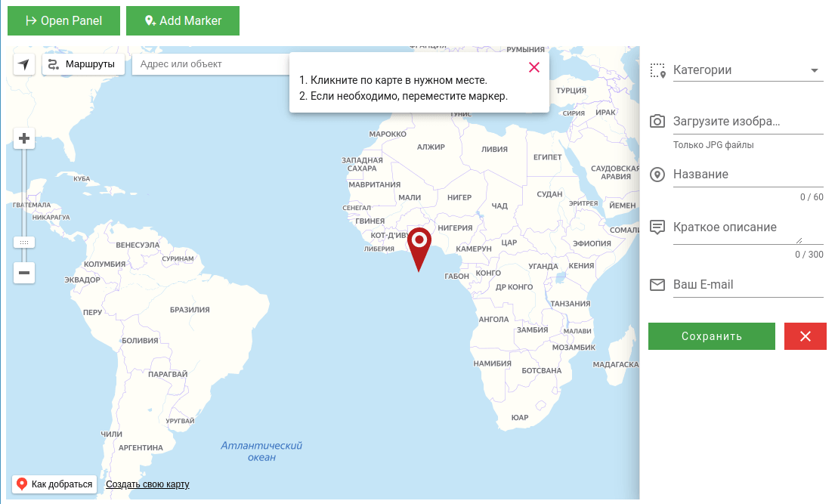Click the map zoom slider handle
The height and width of the screenshot is (504, 838).
24,243
